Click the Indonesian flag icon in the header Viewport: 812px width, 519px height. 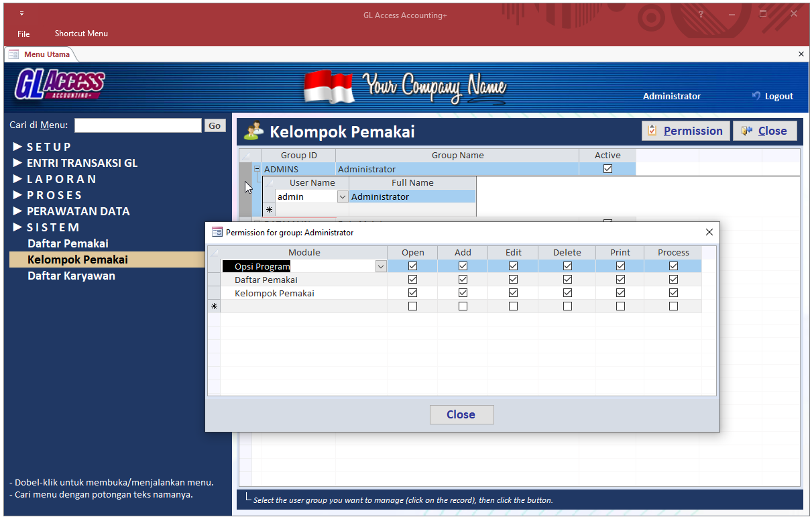pyautogui.click(x=328, y=87)
